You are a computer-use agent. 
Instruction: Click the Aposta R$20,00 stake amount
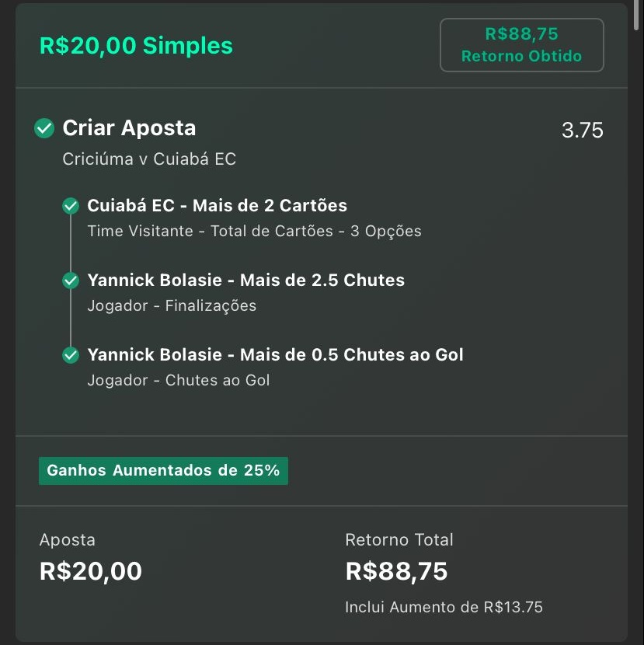click(x=91, y=571)
